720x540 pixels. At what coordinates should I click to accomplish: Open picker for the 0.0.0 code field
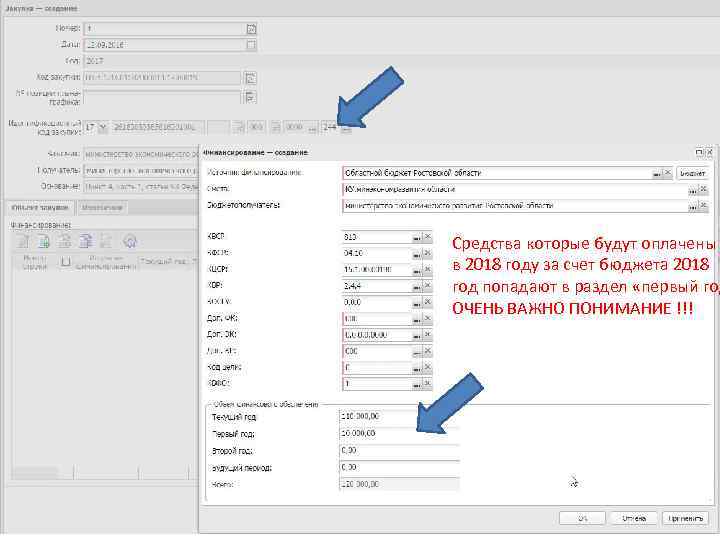[416, 303]
